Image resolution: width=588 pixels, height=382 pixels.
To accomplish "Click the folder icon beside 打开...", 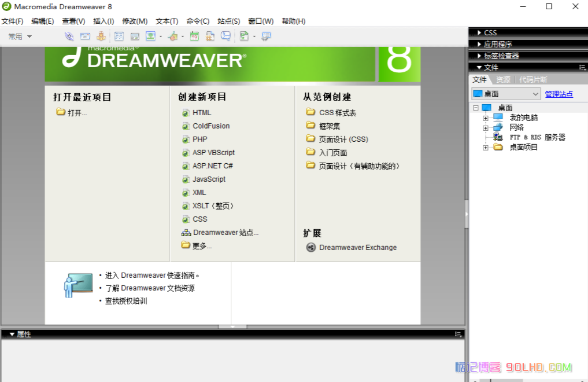I will tap(61, 112).
